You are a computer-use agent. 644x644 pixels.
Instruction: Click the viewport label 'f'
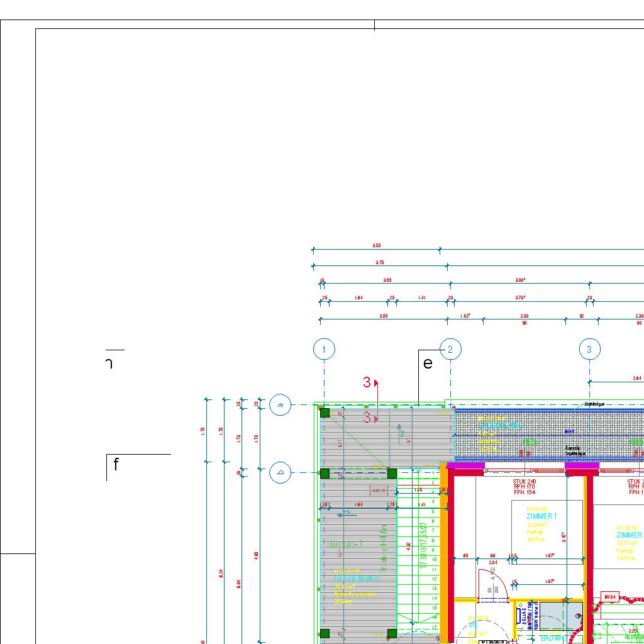[116, 465]
